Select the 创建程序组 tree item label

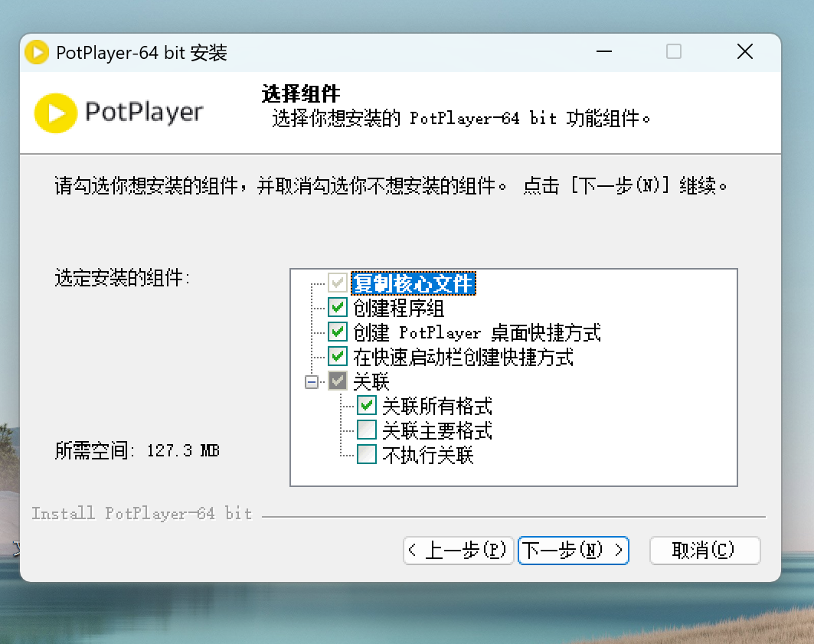point(399,309)
